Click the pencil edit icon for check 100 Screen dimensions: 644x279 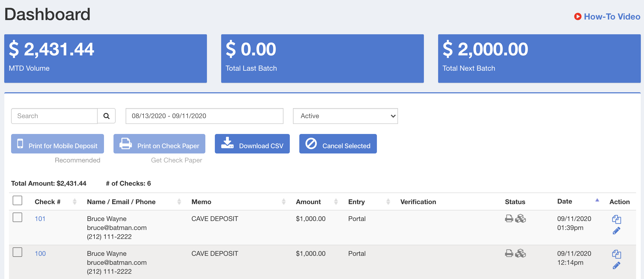coord(616,266)
